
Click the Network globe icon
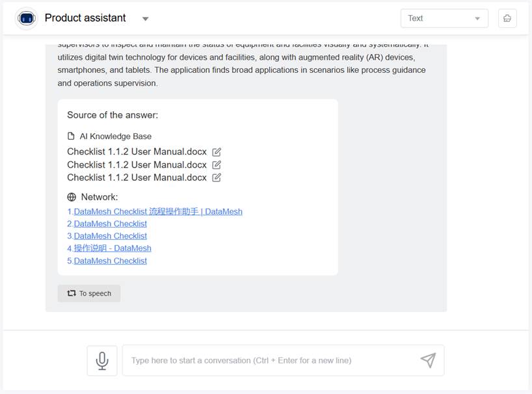click(x=72, y=197)
